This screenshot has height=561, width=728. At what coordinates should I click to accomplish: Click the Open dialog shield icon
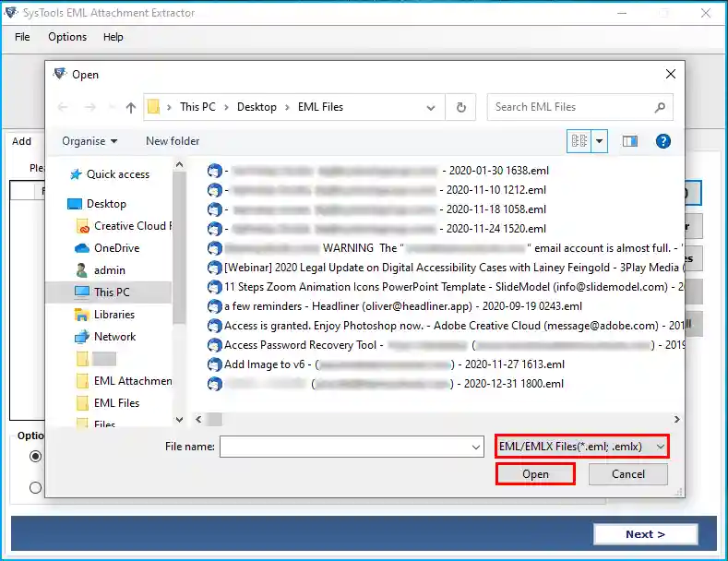point(60,74)
